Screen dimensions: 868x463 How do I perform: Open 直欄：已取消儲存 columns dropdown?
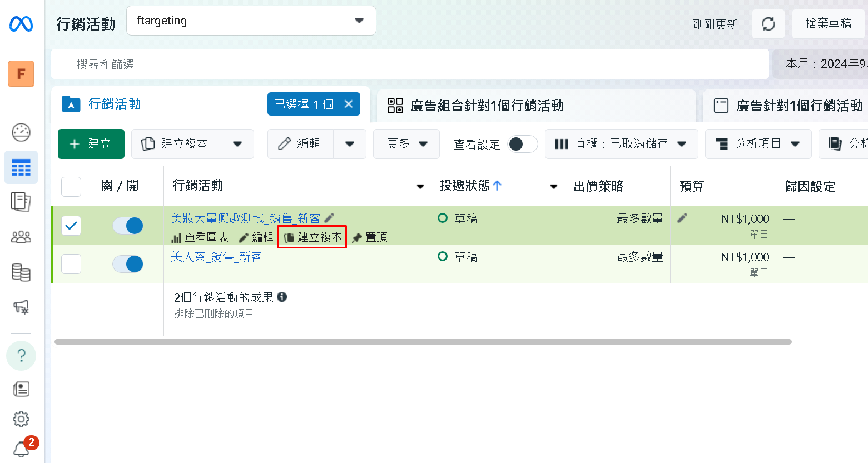pyautogui.click(x=622, y=144)
